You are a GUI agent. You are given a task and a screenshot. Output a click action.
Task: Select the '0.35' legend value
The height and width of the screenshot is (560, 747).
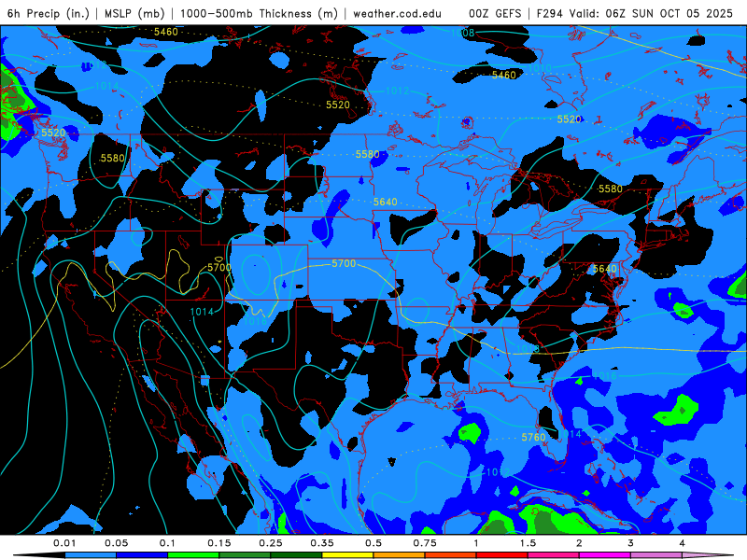pos(322,543)
